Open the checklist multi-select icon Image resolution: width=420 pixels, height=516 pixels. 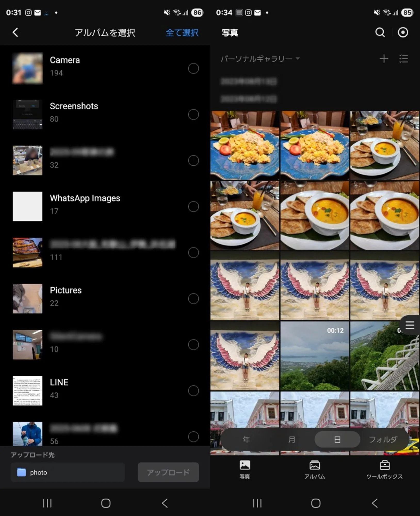(403, 59)
